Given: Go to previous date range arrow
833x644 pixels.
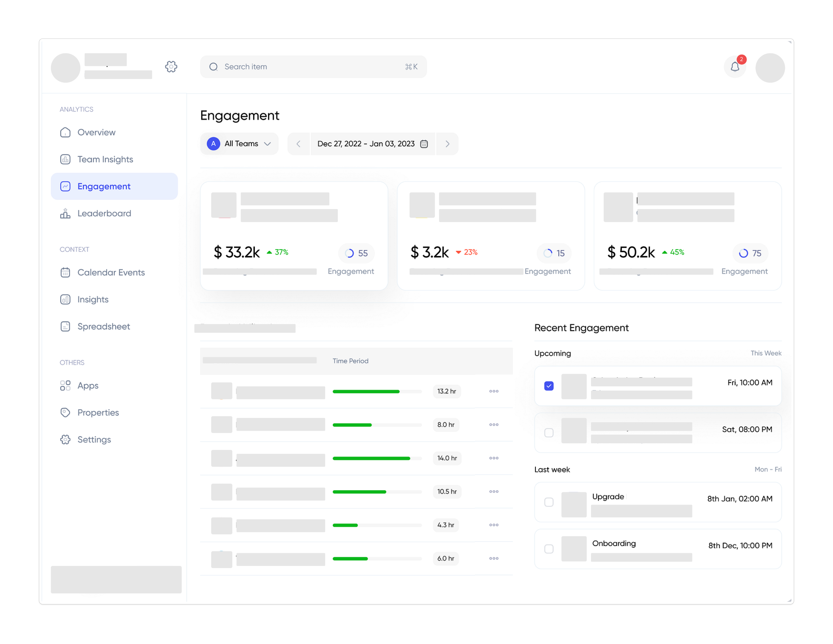Looking at the screenshot, I should point(299,144).
